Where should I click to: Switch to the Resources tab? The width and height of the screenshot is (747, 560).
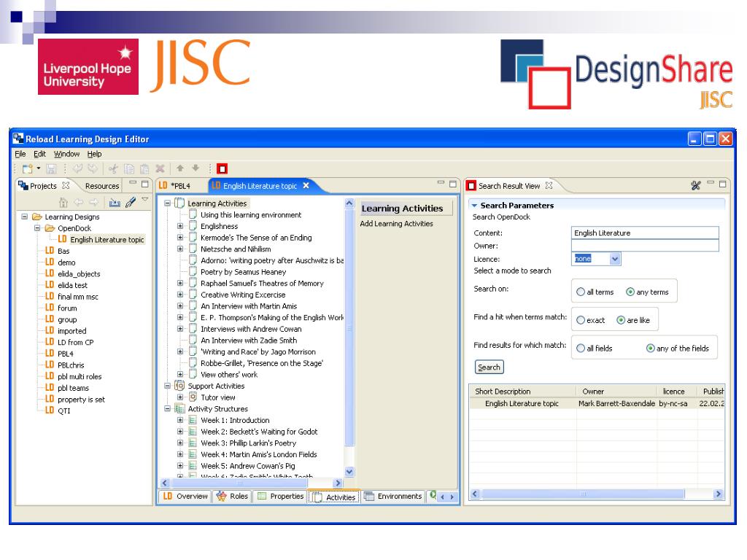tap(102, 186)
